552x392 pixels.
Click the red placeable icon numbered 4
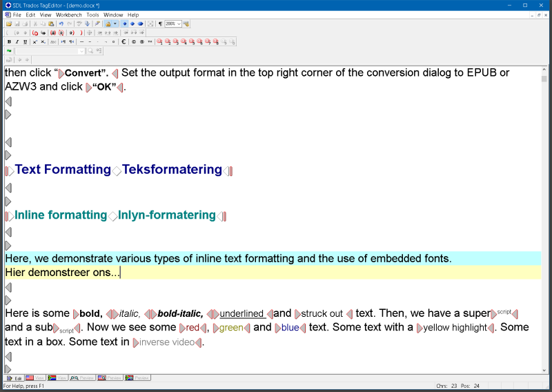tap(184, 42)
